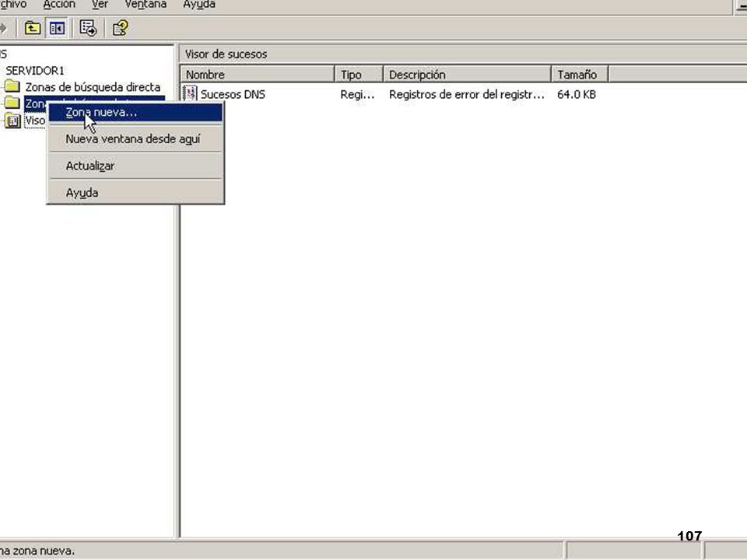
Task: Click the selected reverse zones folder icon
Action: pos(12,103)
